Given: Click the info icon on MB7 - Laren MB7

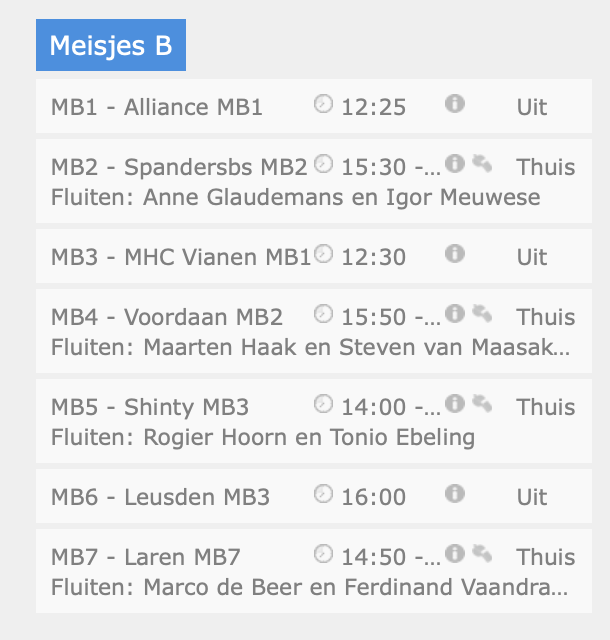Looking at the screenshot, I should pyautogui.click(x=454, y=553).
